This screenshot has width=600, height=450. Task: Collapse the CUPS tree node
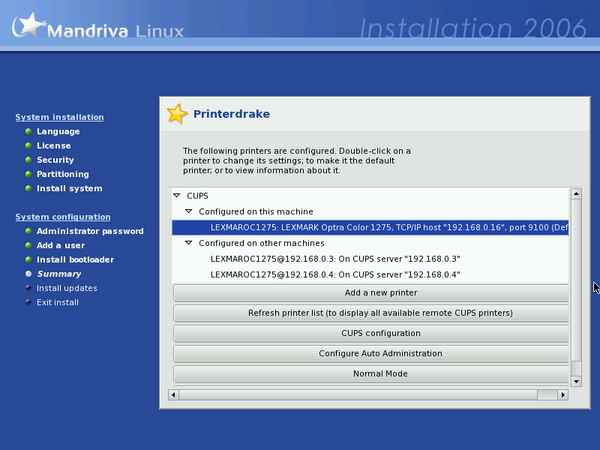pyautogui.click(x=177, y=196)
